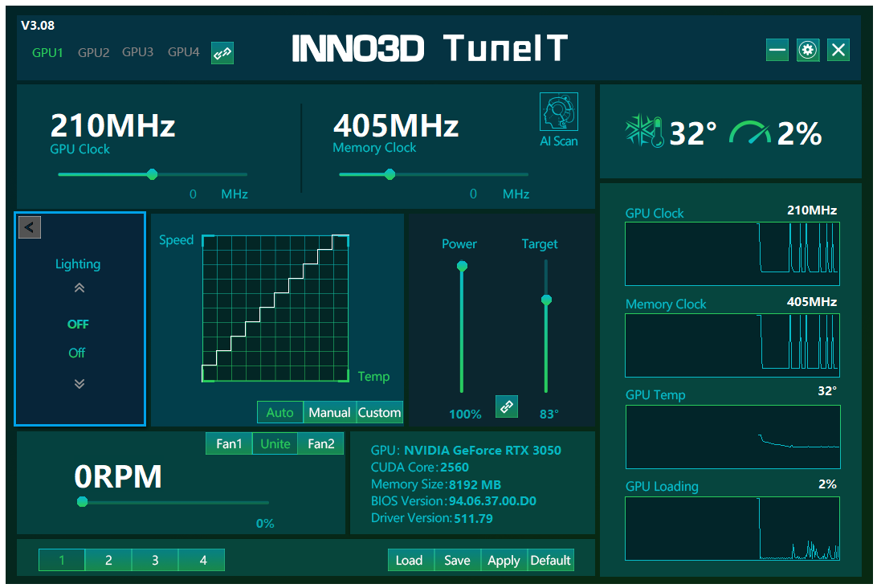
Task: Click the fan curve graph
Action: tap(275, 308)
